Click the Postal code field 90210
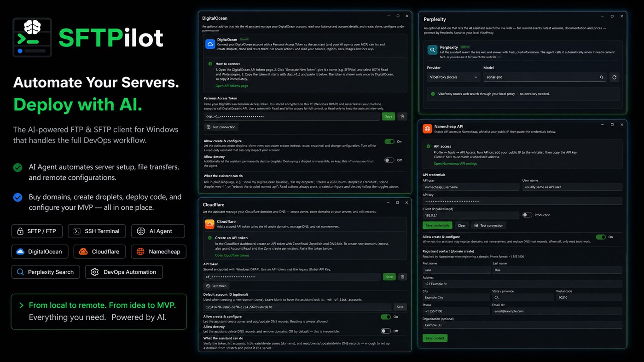This screenshot has width=644, height=362. (589, 298)
